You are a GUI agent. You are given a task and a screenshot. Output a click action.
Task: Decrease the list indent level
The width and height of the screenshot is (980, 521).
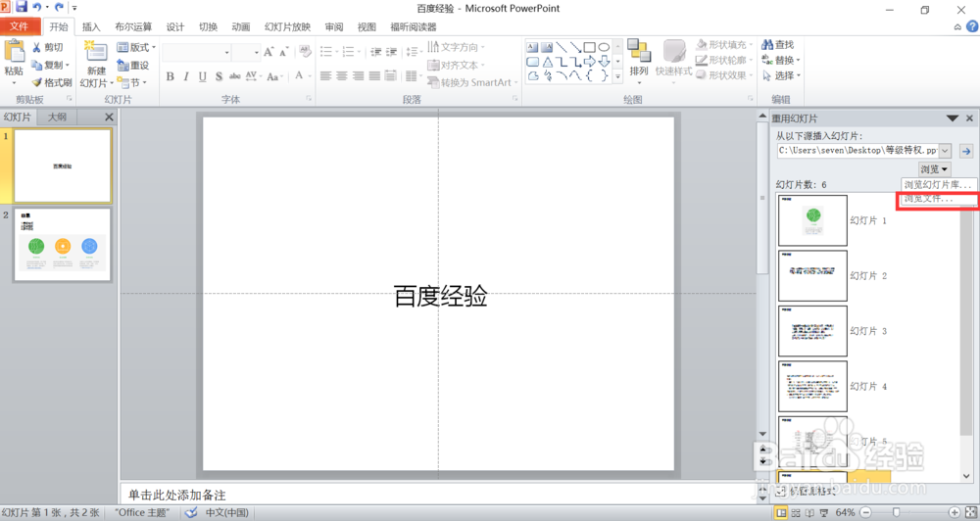[x=375, y=52]
